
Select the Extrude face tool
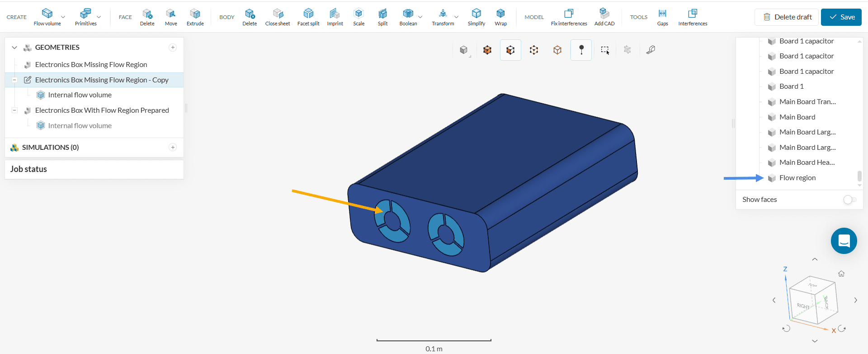195,17
